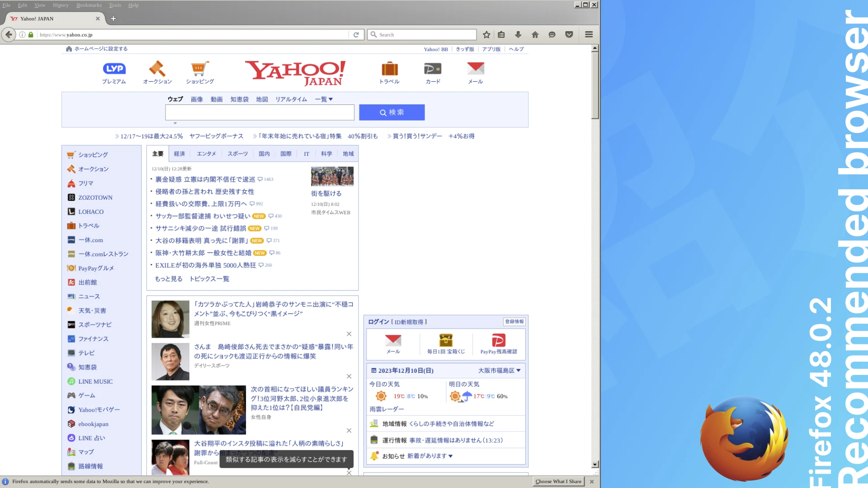
Task: Open the Firefox hamburger menu
Action: pyautogui.click(x=589, y=35)
